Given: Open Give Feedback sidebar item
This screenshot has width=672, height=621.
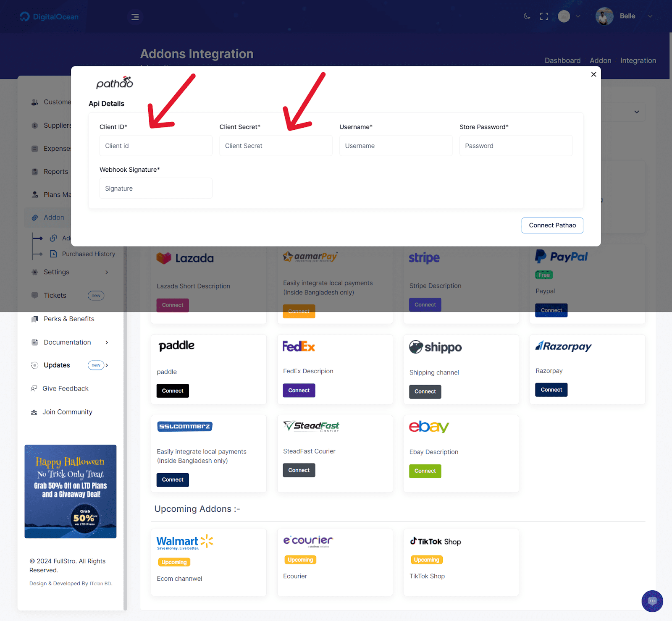Looking at the screenshot, I should [66, 389].
